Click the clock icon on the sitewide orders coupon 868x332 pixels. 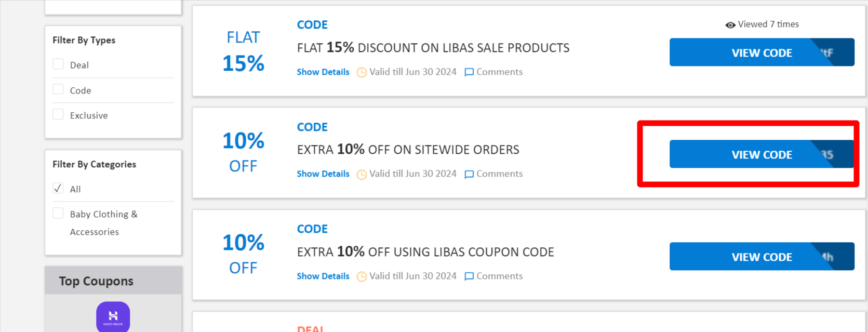pyautogui.click(x=362, y=174)
